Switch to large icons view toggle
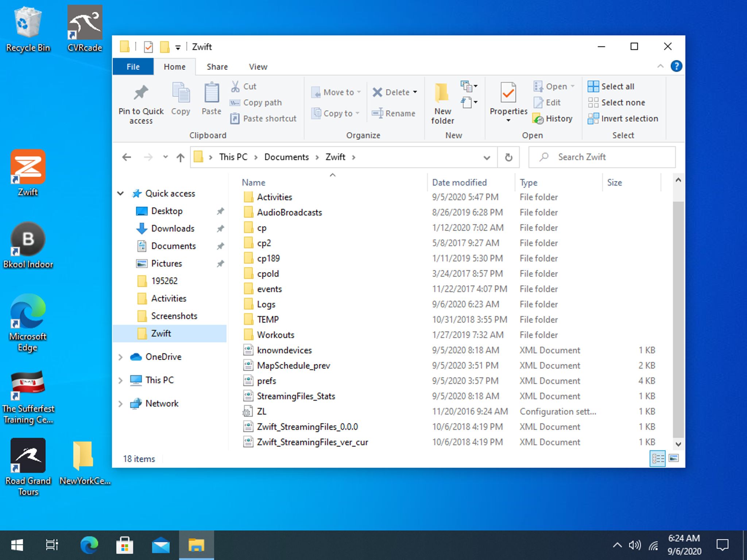This screenshot has width=747, height=560. pos(674,458)
